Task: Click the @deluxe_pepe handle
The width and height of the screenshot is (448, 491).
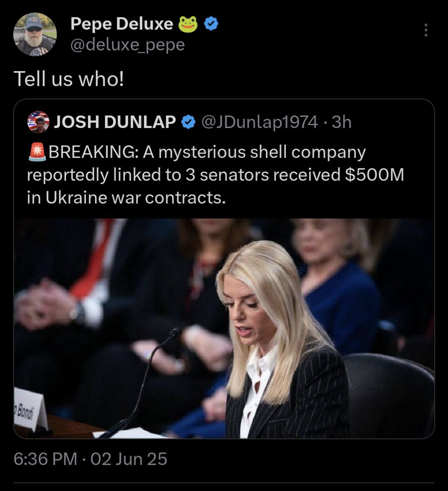Action: pyautogui.click(x=127, y=44)
